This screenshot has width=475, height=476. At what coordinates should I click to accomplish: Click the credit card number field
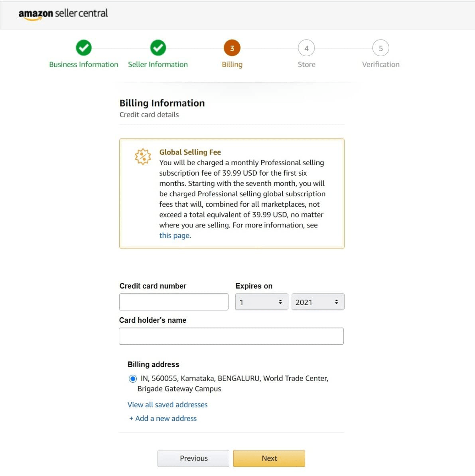tap(173, 302)
